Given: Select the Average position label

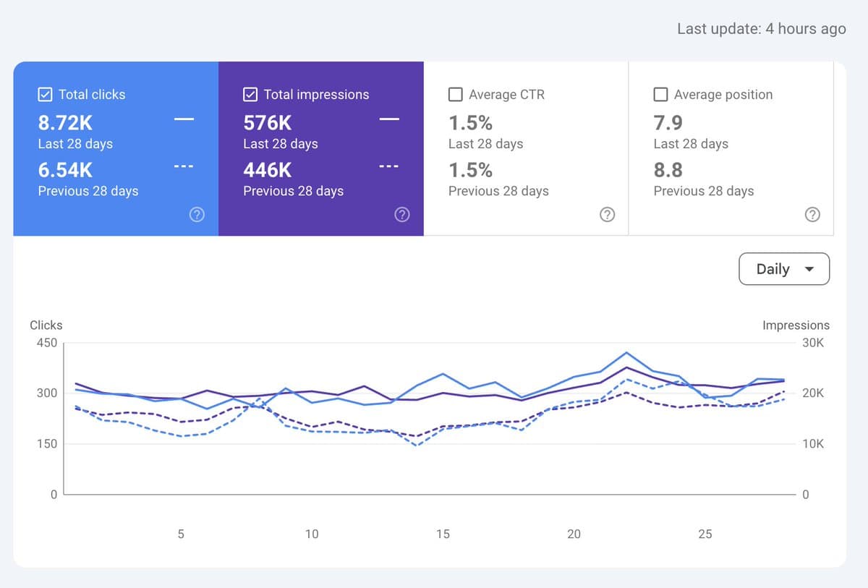Looking at the screenshot, I should click(x=723, y=94).
